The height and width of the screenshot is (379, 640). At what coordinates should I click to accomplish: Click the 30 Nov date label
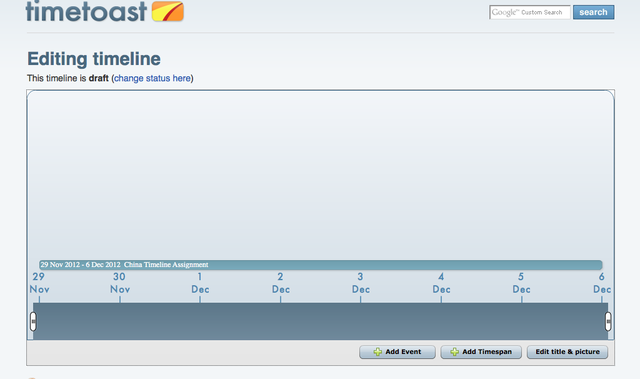point(120,283)
